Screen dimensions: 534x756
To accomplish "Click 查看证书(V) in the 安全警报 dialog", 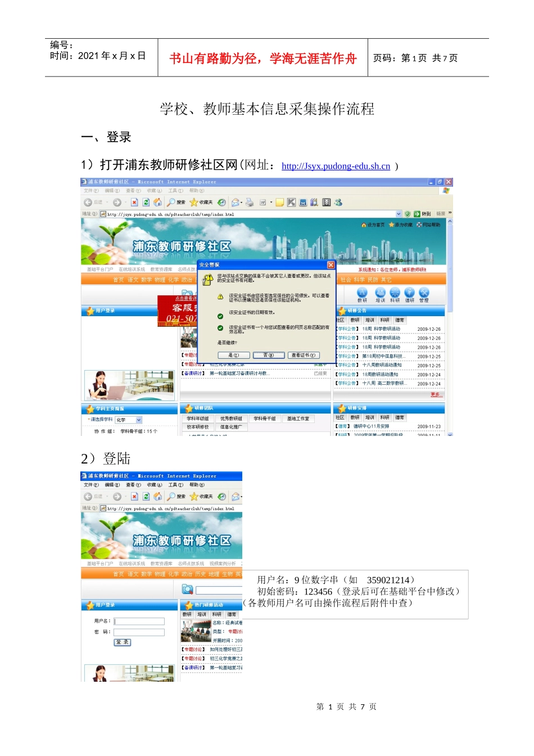I will (x=304, y=355).
